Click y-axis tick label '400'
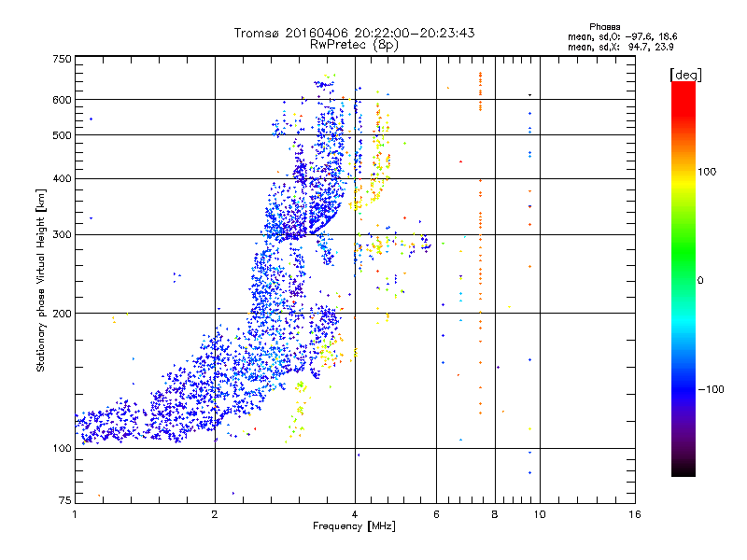 (62, 178)
